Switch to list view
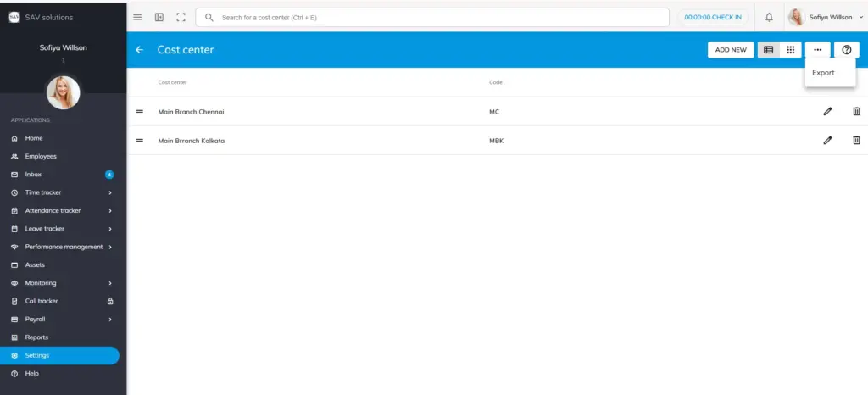This screenshot has height=395, width=868. point(769,50)
